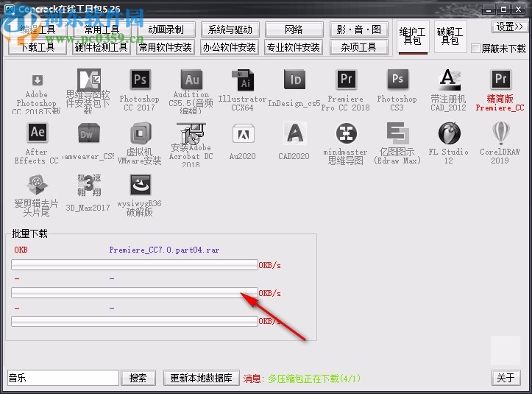Click the 搜索 button
This screenshot has width=532, height=394.
[138, 378]
